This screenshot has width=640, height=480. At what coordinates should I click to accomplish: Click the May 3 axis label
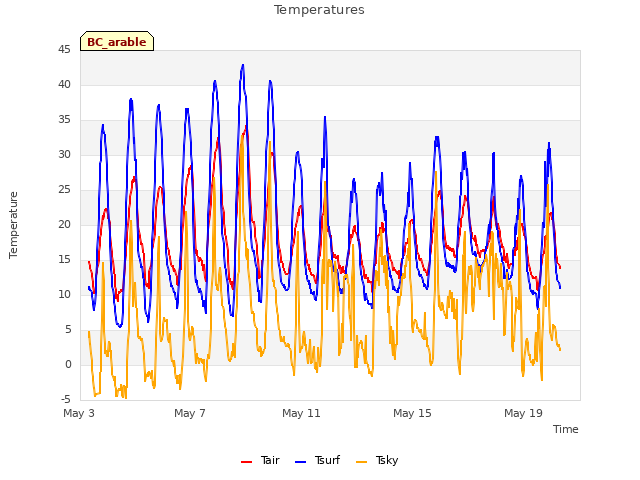[79, 413]
